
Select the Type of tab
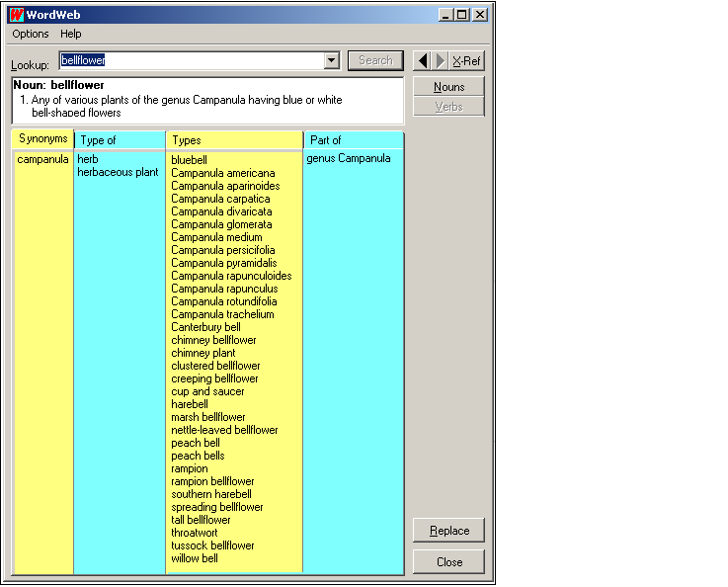99,140
